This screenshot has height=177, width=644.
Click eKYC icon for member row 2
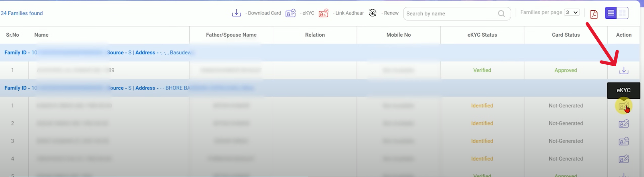coord(623,124)
